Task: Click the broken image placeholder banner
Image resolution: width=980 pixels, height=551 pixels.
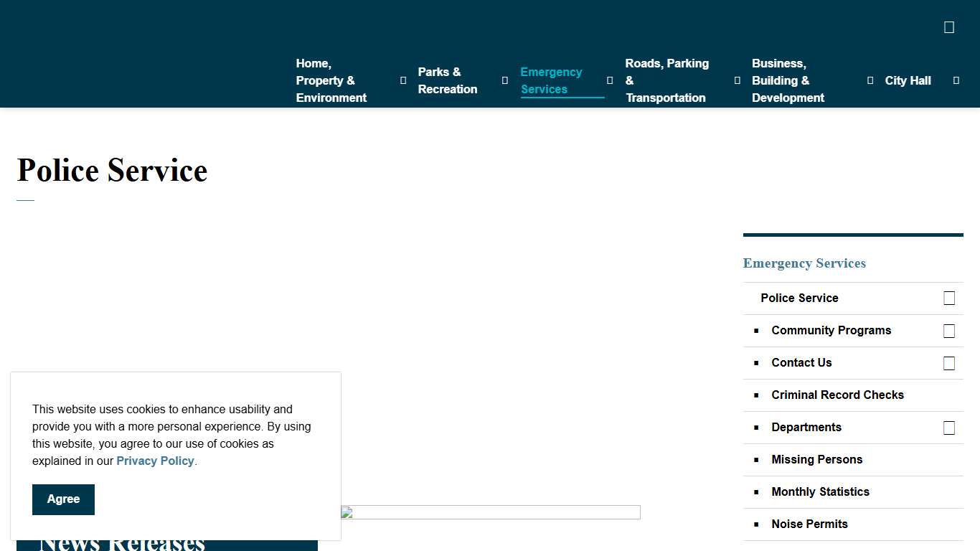Action: point(490,512)
